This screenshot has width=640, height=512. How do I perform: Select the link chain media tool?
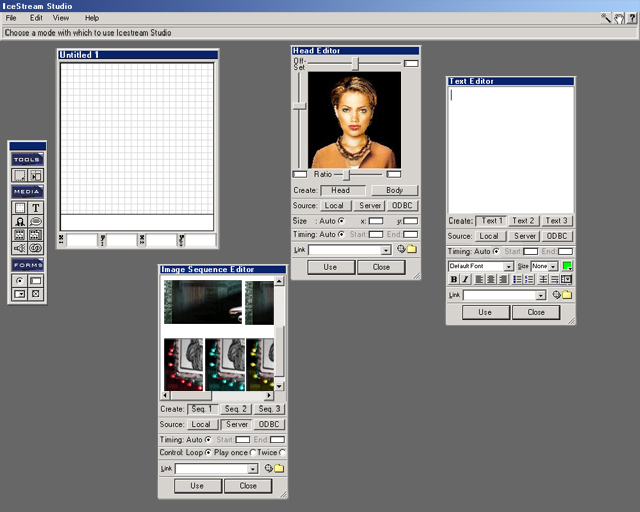[36, 248]
